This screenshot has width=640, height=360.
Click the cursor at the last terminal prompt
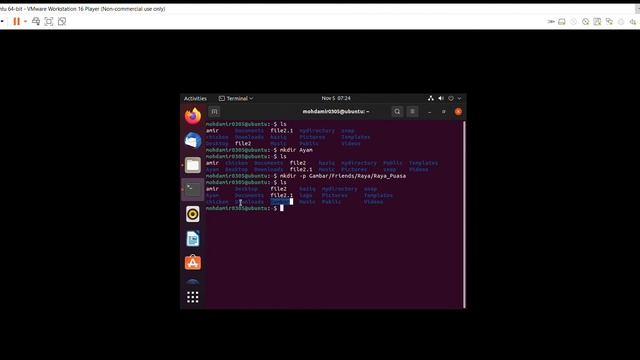pos(282,208)
